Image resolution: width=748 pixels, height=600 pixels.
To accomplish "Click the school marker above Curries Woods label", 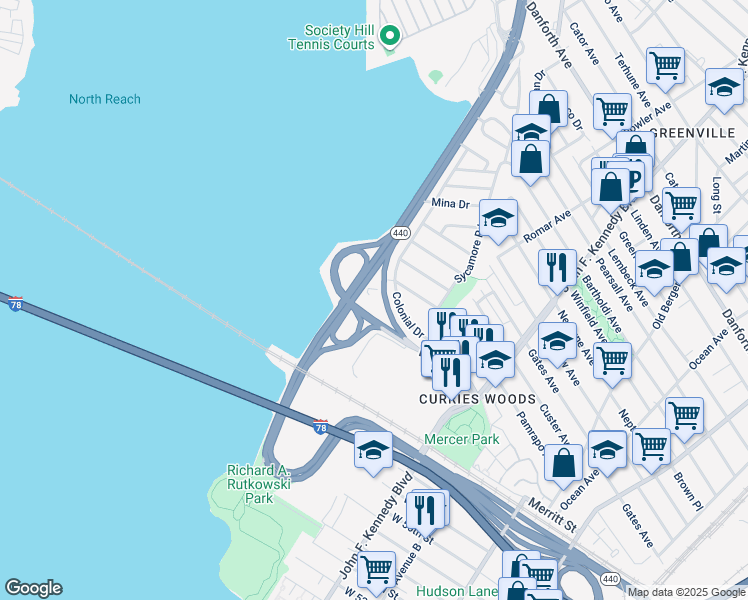I will (x=494, y=360).
